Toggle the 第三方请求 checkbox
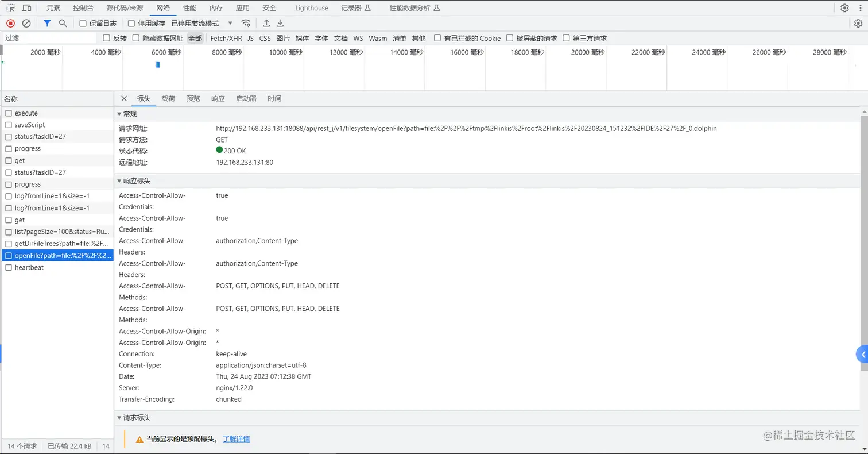 pyautogui.click(x=567, y=39)
